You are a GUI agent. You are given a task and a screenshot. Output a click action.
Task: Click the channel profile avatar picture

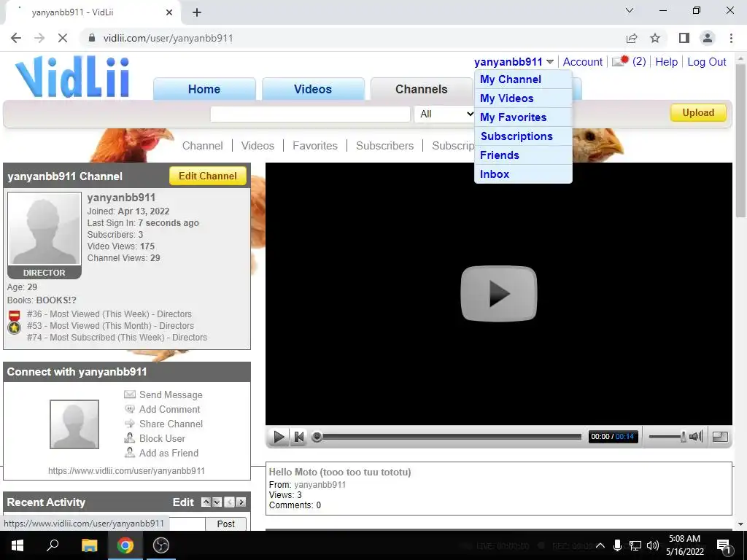point(44,228)
